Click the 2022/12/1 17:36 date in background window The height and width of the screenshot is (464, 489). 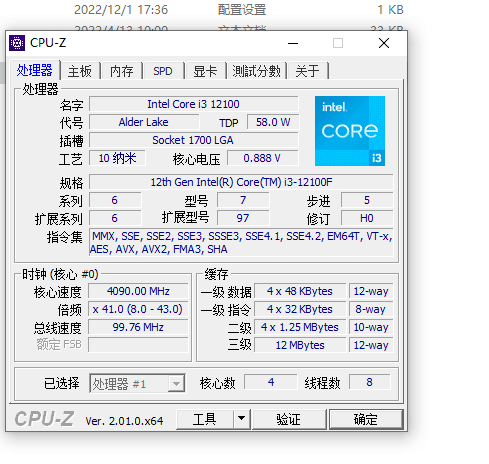(x=121, y=10)
